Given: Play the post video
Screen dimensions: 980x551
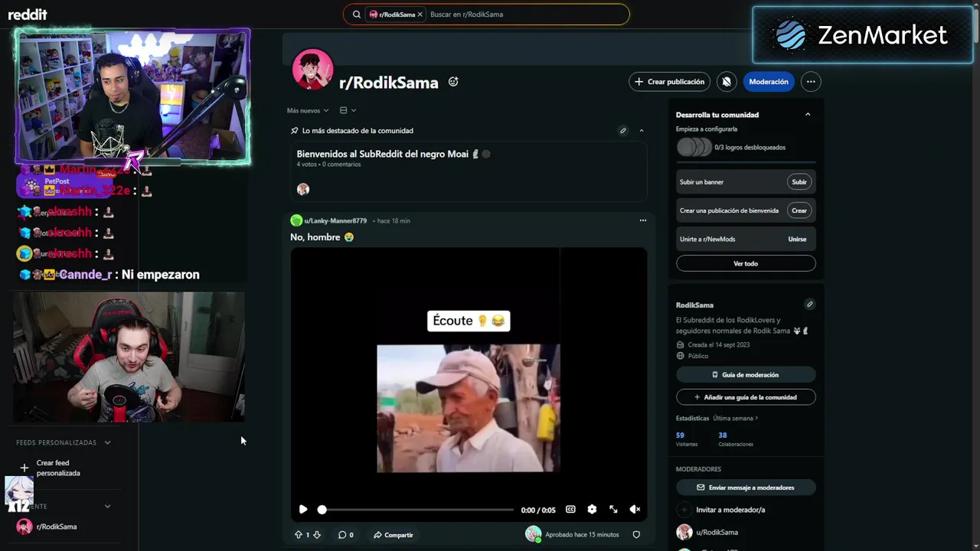Looking at the screenshot, I should [x=303, y=509].
